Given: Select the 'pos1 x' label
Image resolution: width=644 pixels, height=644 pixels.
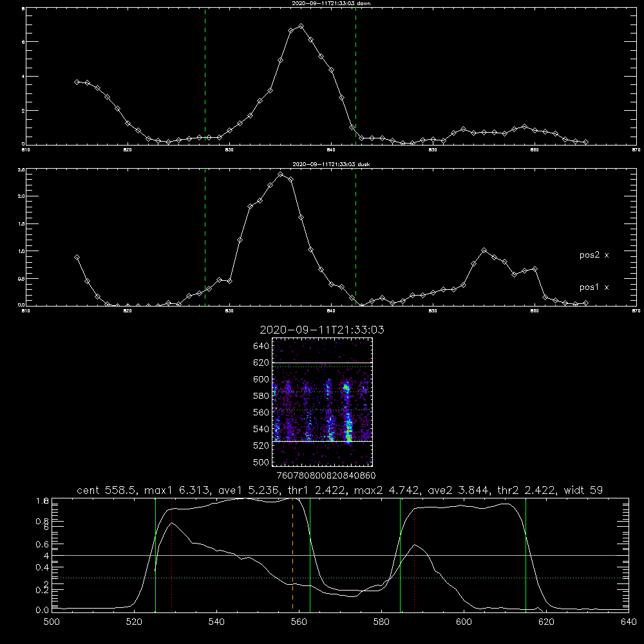Looking at the screenshot, I should [x=594, y=287].
